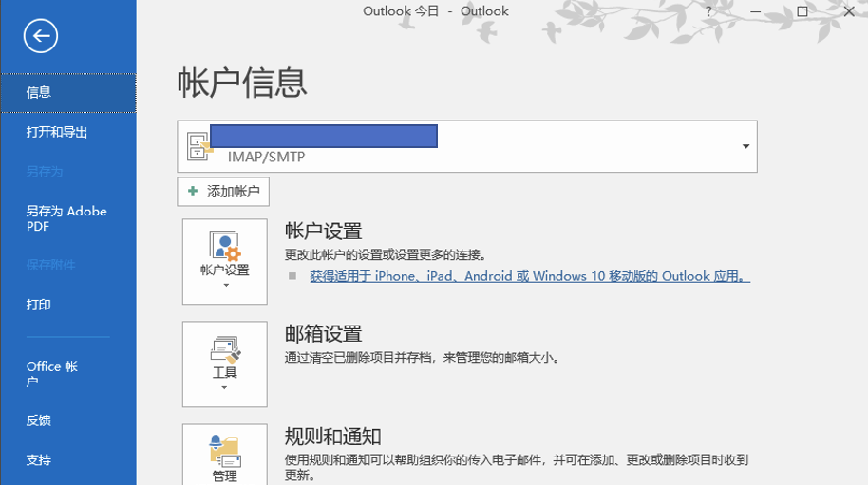868x485 pixels.
Task: Click the help question mark icon
Action: coord(708,11)
